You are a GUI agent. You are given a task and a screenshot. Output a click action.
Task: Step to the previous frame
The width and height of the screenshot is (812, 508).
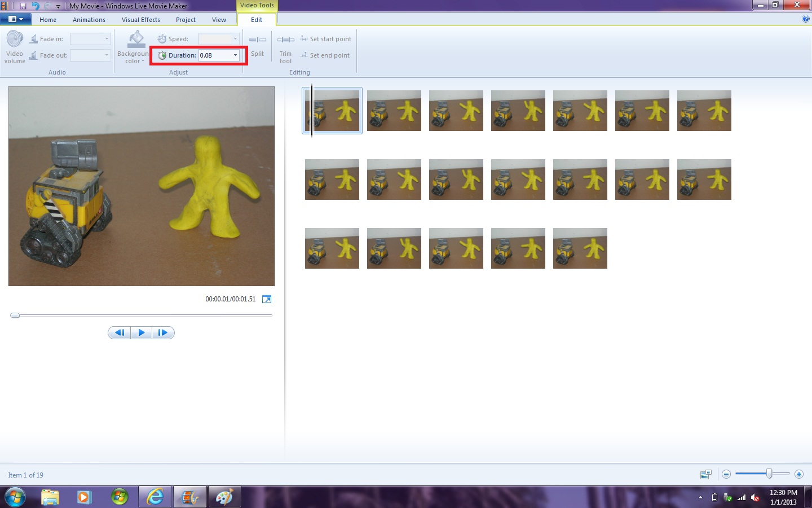(x=120, y=332)
